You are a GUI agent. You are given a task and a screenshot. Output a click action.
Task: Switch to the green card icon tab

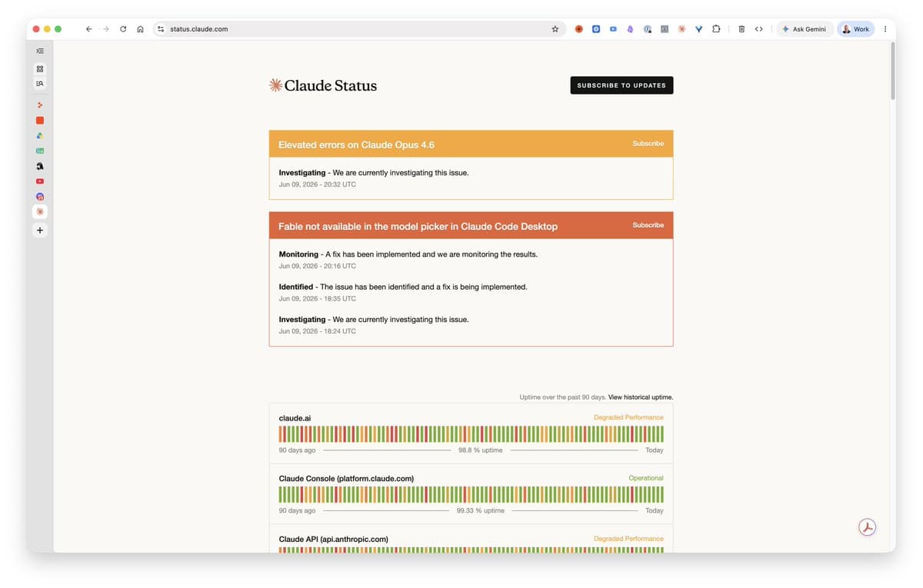click(40, 151)
